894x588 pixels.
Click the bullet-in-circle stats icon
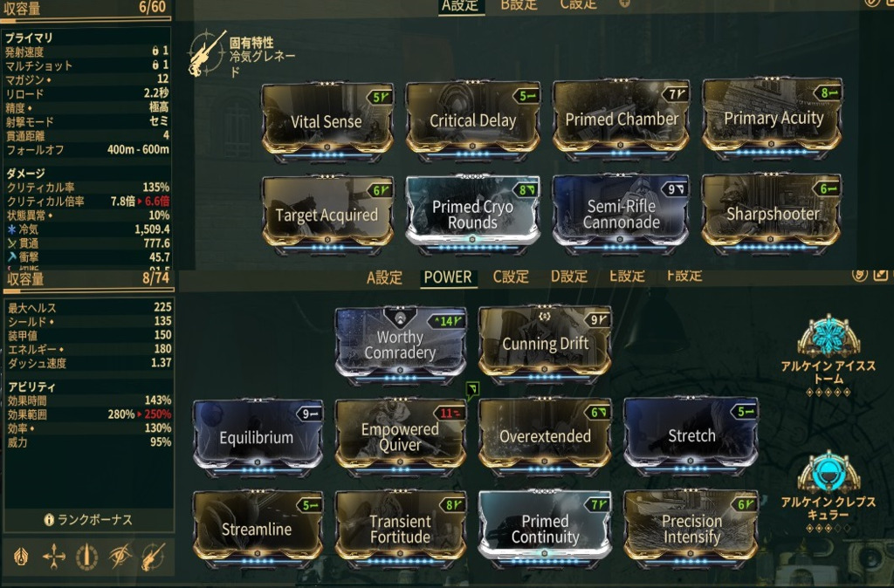coord(86,557)
